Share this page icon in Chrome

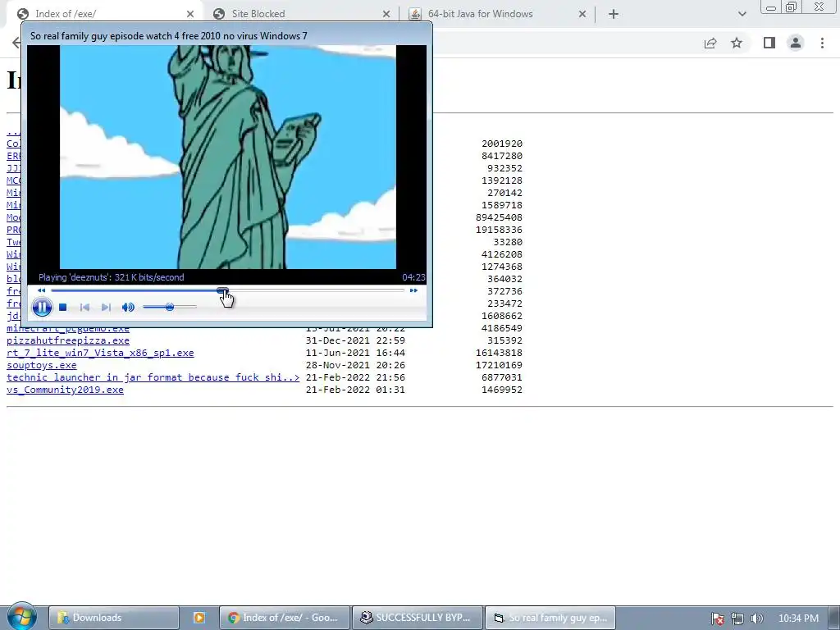pos(710,43)
